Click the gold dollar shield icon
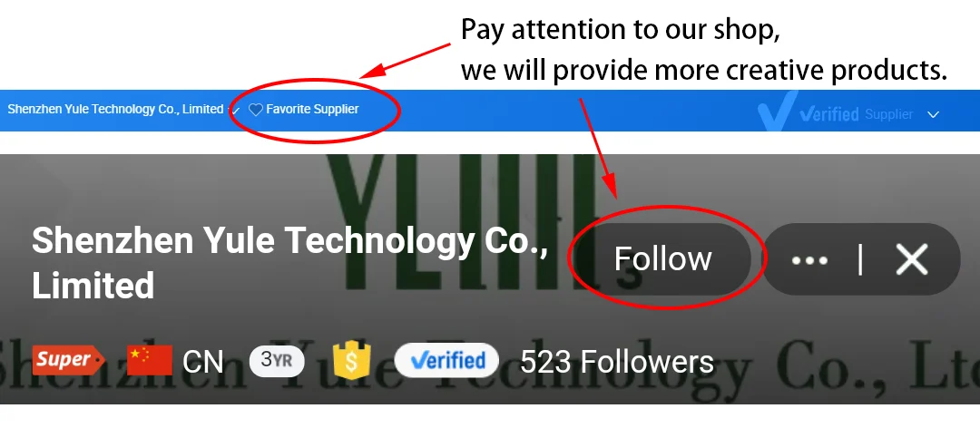Screen dimensions: 980x428 click(x=352, y=361)
